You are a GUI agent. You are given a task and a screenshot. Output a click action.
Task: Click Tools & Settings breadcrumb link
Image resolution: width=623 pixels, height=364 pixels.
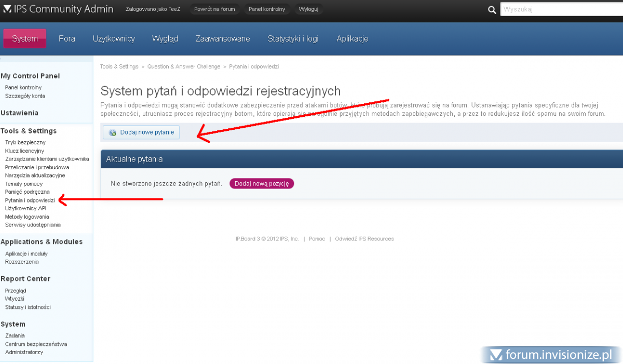[119, 66]
